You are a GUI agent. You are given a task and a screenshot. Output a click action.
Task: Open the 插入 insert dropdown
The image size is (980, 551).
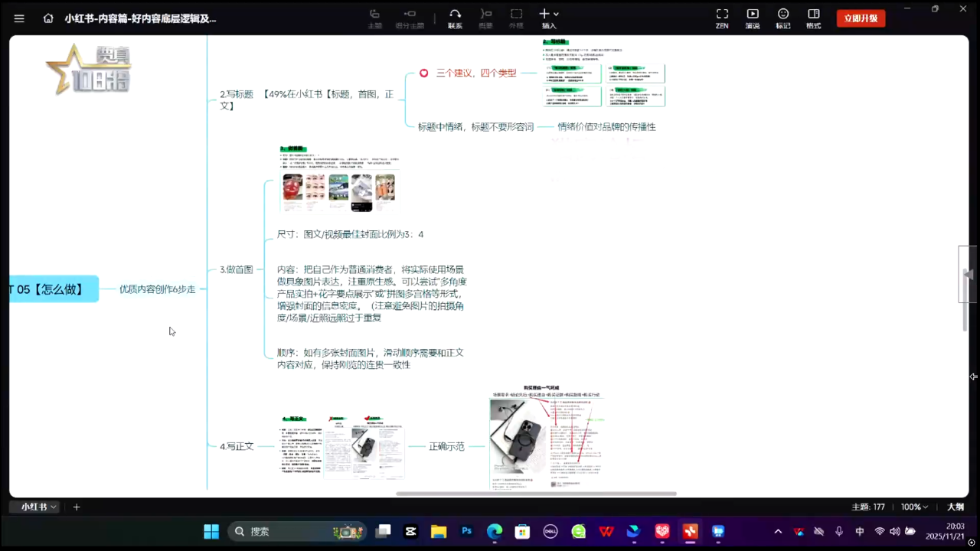pos(548,18)
